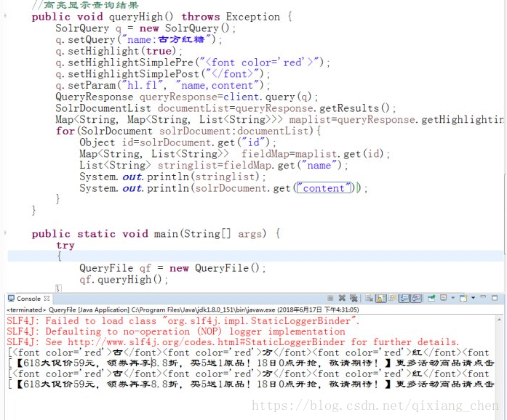Viewport: 507px width, 420px height.
Task: Remove all terminated launches with the double X icon
Action: click(x=354, y=298)
